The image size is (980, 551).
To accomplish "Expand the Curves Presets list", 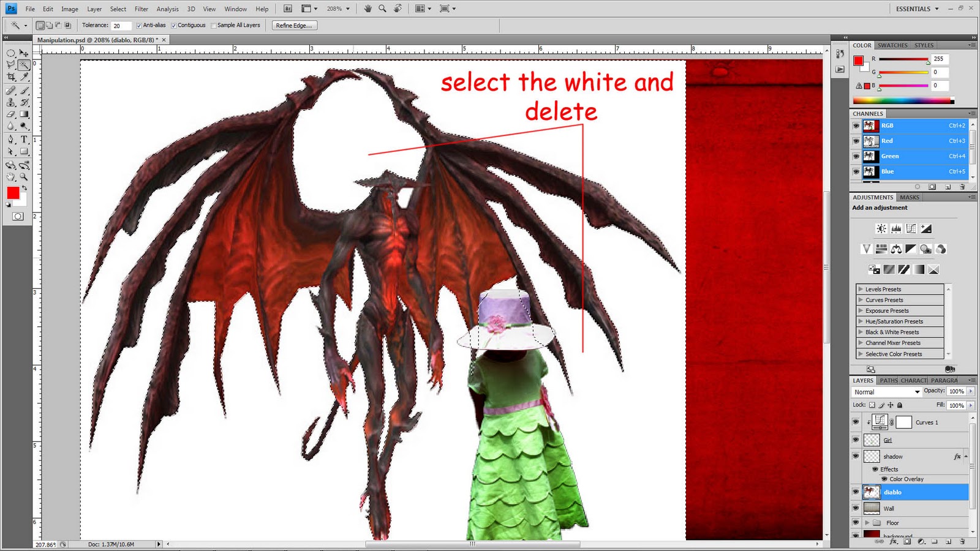I will click(861, 300).
